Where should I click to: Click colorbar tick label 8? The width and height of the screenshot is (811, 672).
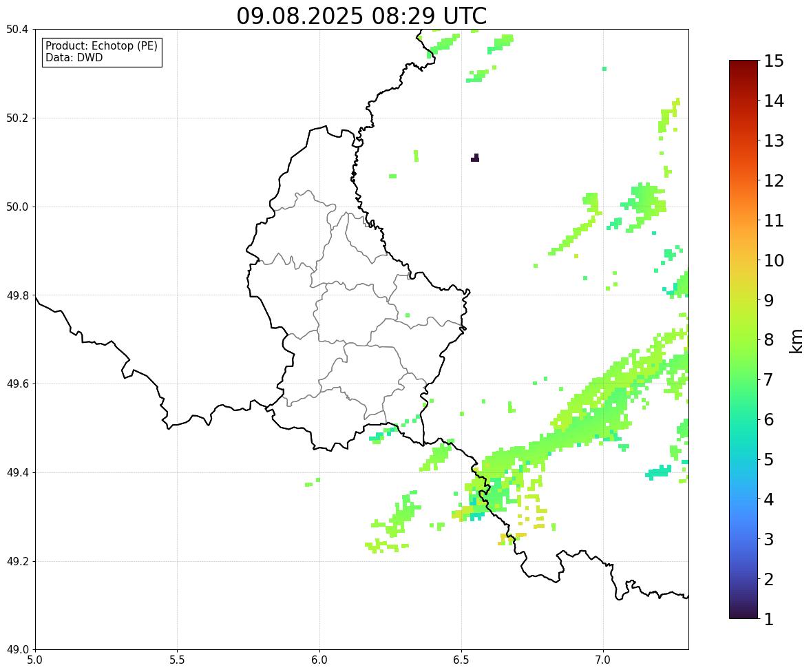769,340
